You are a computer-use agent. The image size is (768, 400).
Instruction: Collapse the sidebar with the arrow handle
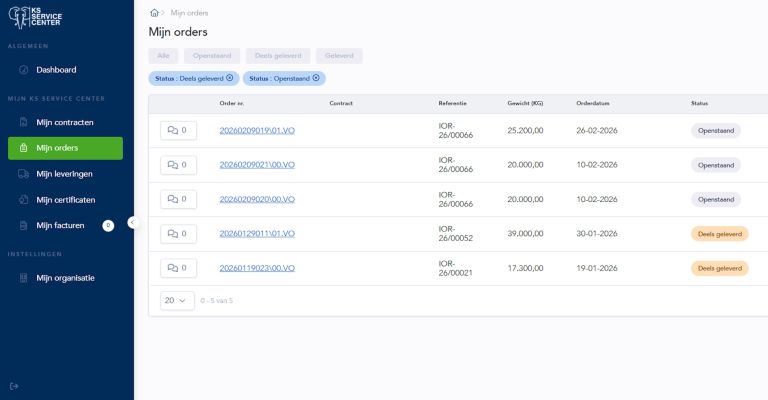pyautogui.click(x=132, y=223)
